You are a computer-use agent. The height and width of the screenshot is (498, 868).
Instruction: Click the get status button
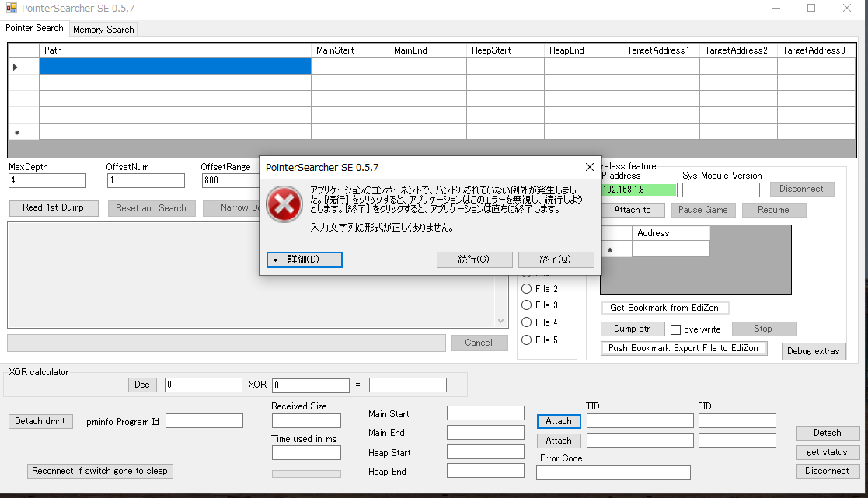pos(828,452)
